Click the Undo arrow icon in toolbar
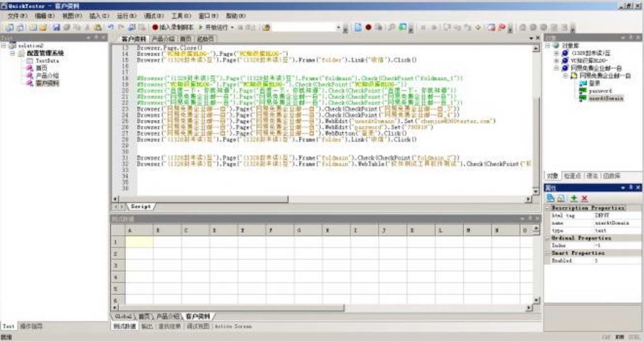 click(x=110, y=27)
